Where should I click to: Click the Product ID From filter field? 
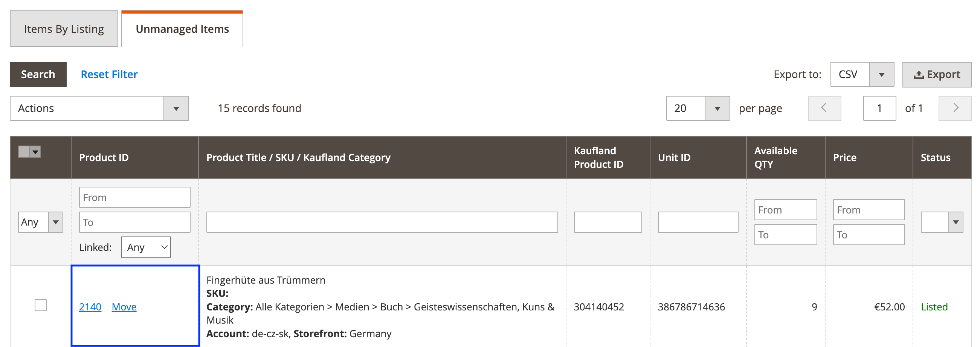(x=135, y=197)
